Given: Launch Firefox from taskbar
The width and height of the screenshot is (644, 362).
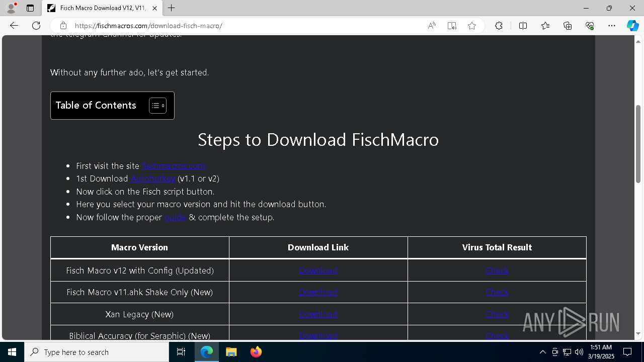Looking at the screenshot, I should click(x=256, y=352).
